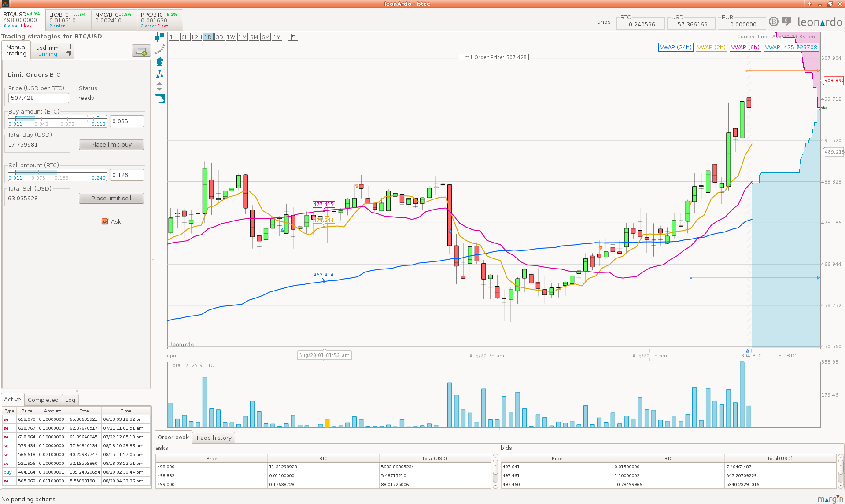This screenshot has height=504, width=845.
Task: Click the add new strategy button
Action: [x=141, y=52]
